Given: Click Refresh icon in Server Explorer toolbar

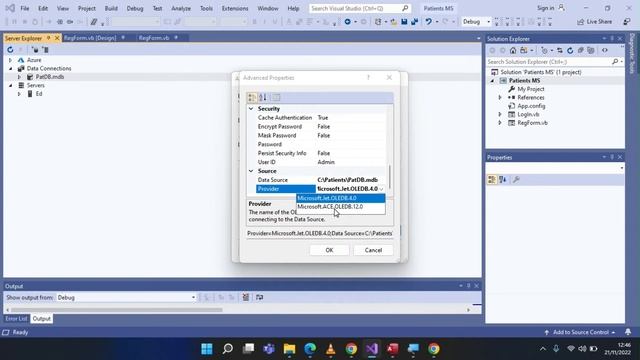Looking at the screenshot, I should tap(10, 50).
